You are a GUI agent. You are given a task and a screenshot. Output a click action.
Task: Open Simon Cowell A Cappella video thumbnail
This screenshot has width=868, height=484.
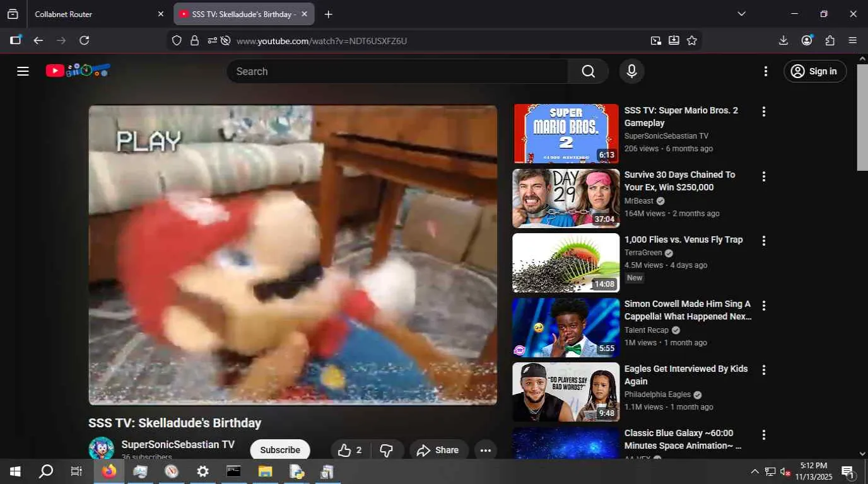(x=566, y=327)
